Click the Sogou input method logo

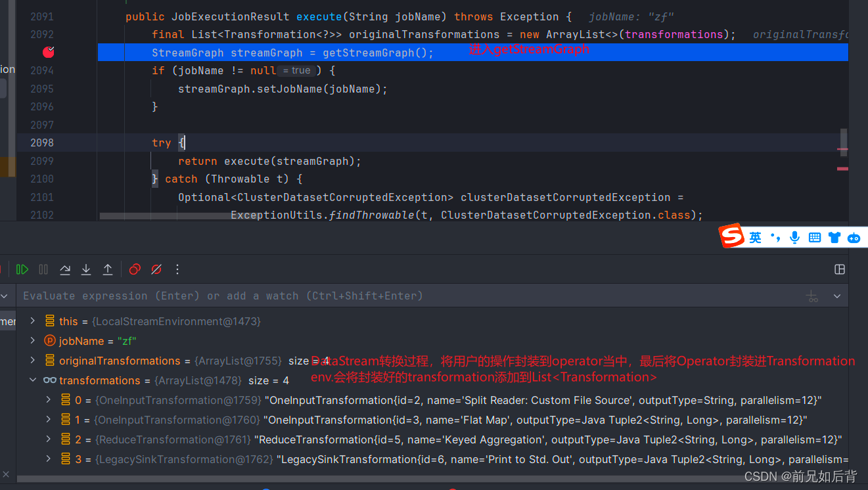click(x=731, y=236)
